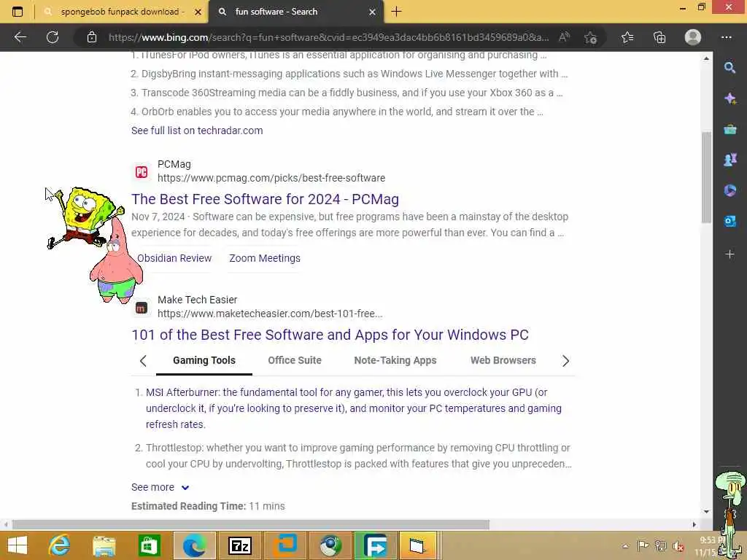Click the PCMag site favicon

click(x=142, y=171)
